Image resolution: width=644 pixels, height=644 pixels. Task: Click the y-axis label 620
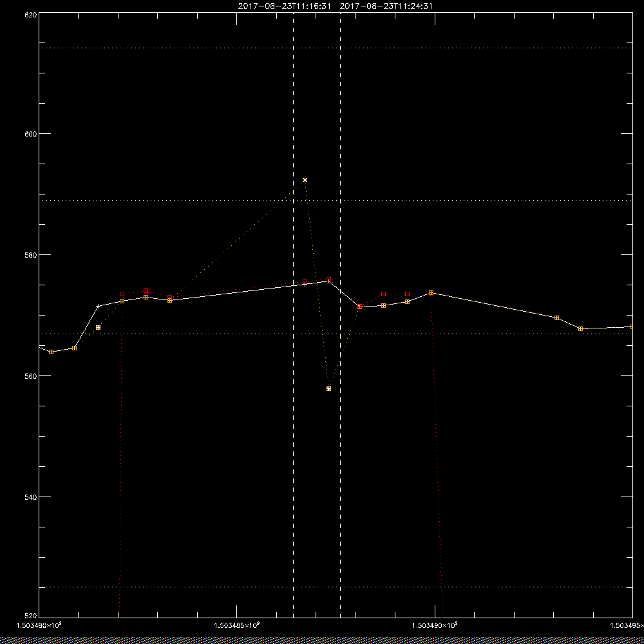click(31, 15)
